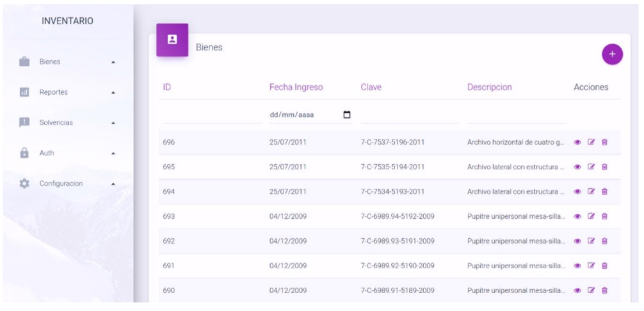Focus the Clave filter input field
644x311 pixels.
pyautogui.click(x=410, y=116)
